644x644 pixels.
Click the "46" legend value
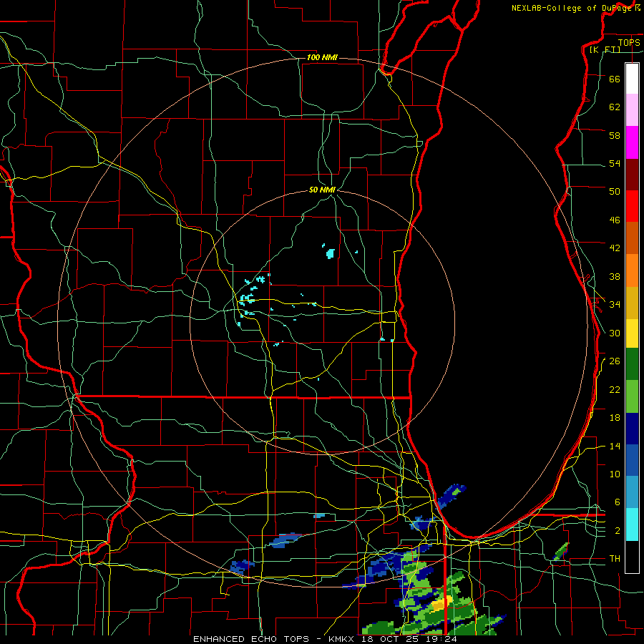point(615,220)
